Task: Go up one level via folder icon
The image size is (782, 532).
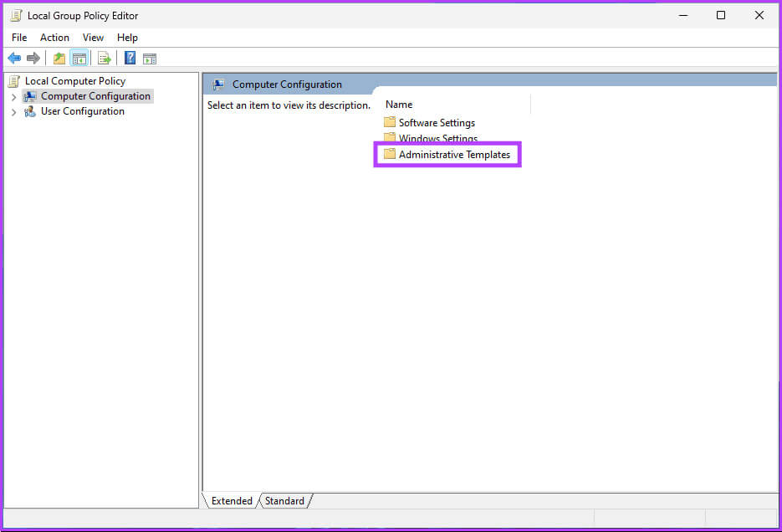Action: (x=59, y=59)
